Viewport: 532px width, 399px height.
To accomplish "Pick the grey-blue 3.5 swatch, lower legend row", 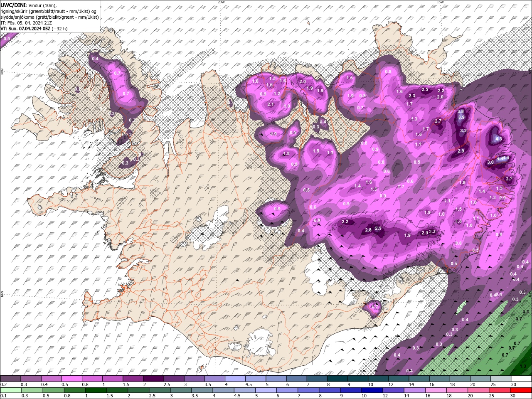I will coord(202,390).
